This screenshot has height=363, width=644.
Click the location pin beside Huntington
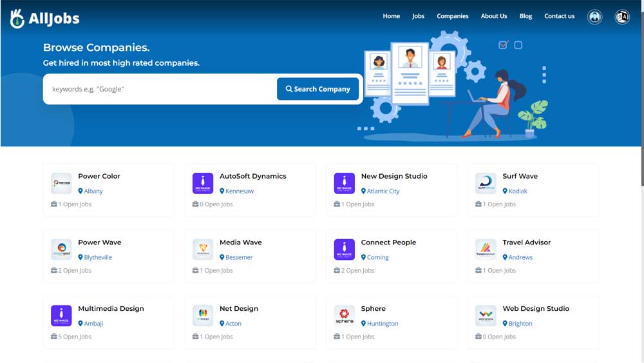[363, 324]
